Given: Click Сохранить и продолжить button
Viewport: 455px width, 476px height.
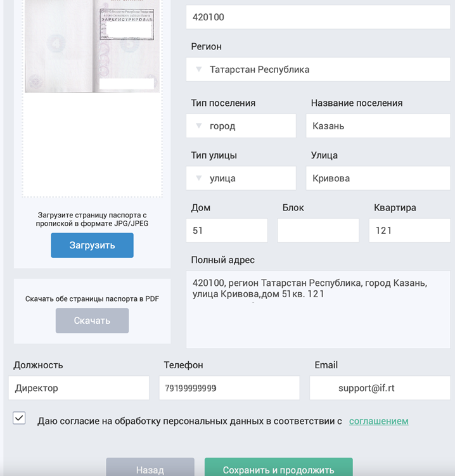Looking at the screenshot, I should pyautogui.click(x=279, y=467).
